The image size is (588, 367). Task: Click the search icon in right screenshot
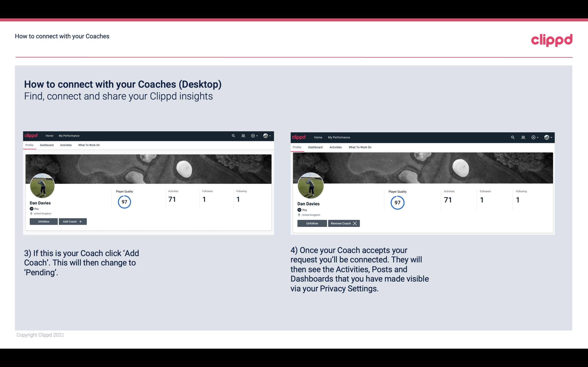513,137
